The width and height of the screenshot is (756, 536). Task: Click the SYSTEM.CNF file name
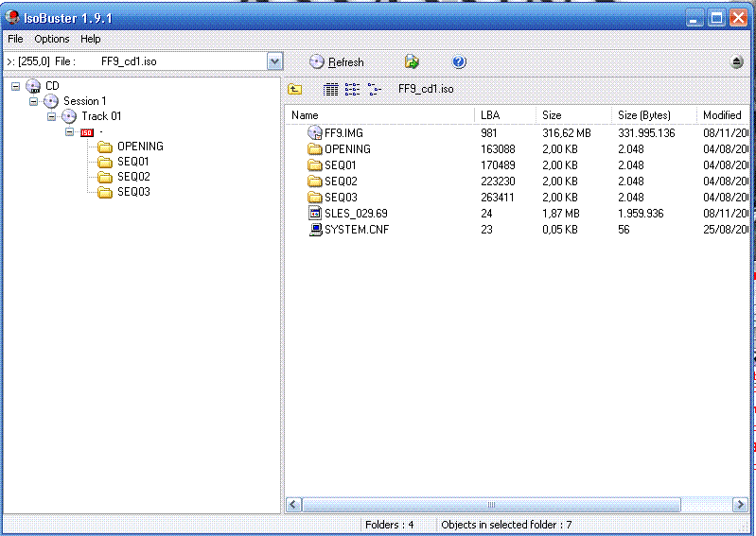[x=357, y=230]
